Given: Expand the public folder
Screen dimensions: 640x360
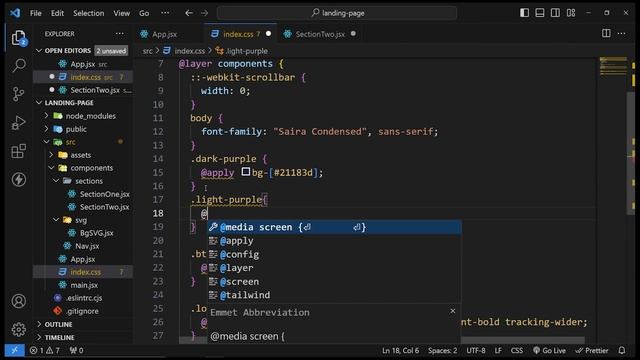Looking at the screenshot, I should 83,129.
